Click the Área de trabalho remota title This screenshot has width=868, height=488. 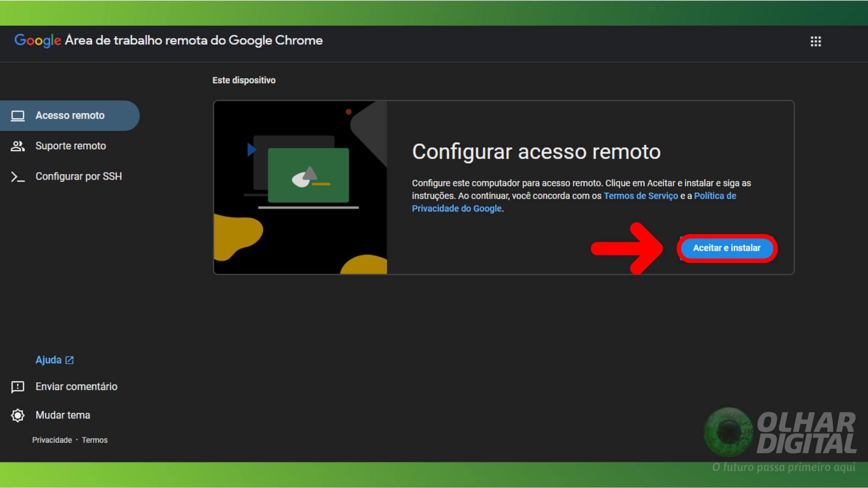[193, 40]
